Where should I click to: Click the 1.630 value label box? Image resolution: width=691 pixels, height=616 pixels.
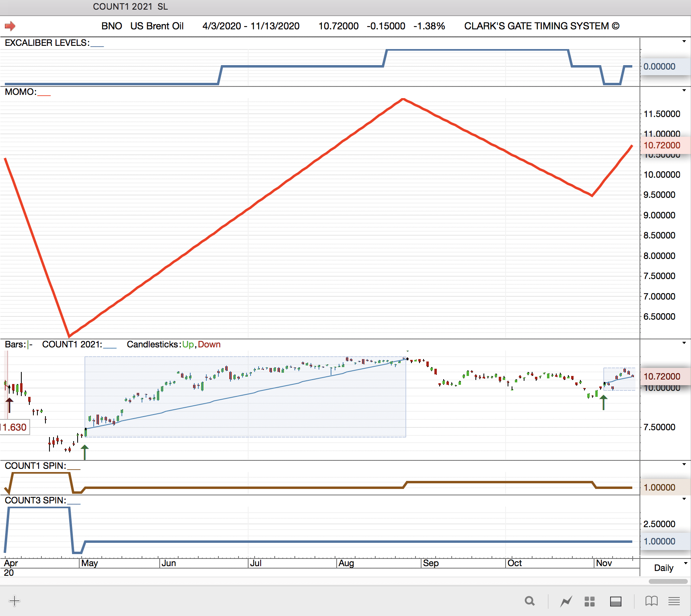tap(14, 427)
